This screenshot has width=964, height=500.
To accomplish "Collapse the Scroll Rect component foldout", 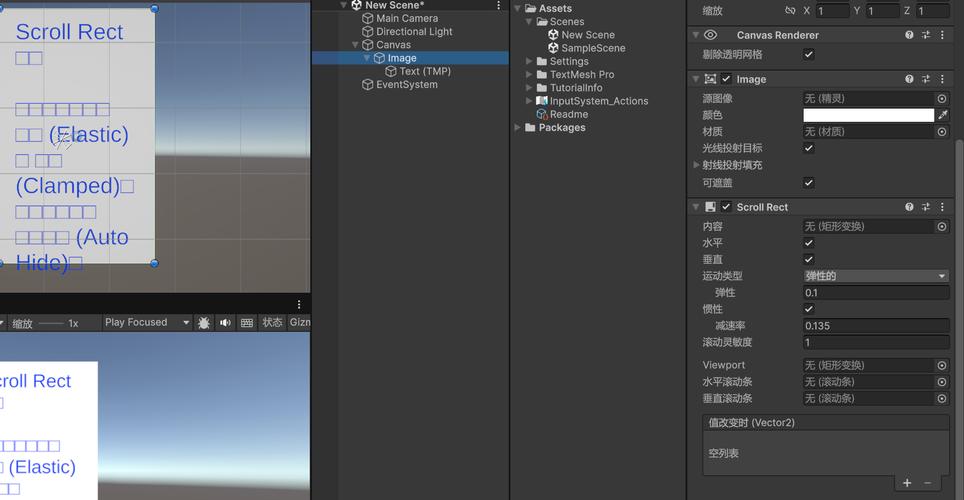I will point(696,207).
